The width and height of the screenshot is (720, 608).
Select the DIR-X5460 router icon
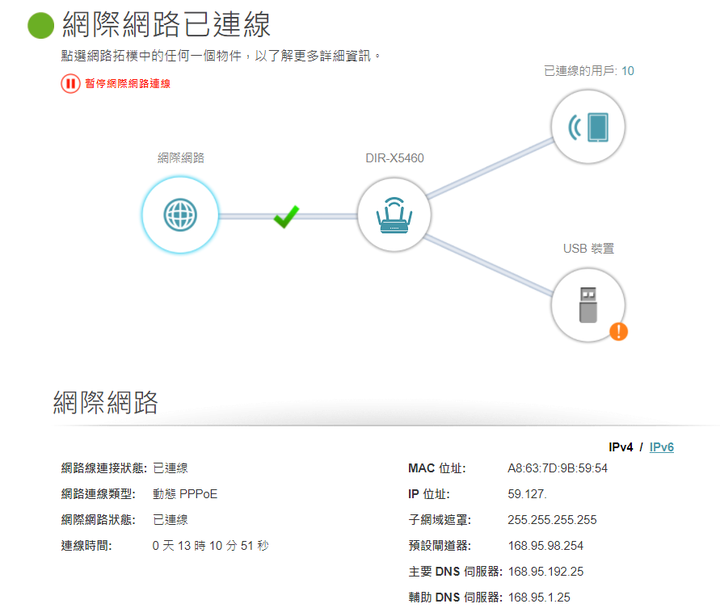[x=394, y=215]
